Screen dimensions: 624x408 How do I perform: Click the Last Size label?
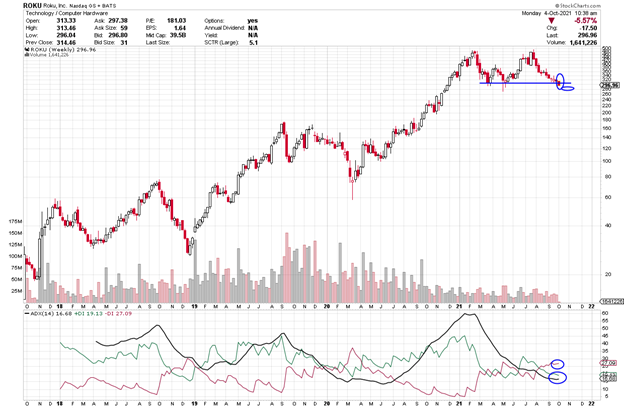(158, 42)
